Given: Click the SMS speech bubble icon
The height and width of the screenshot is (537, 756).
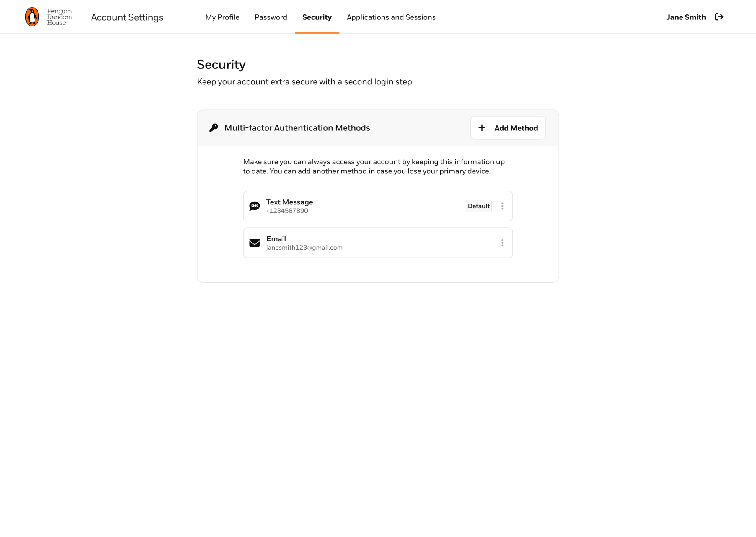Looking at the screenshot, I should point(255,206).
